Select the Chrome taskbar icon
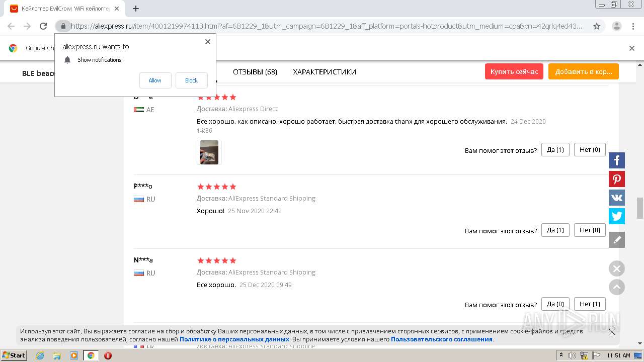644x362 pixels. [91, 355]
